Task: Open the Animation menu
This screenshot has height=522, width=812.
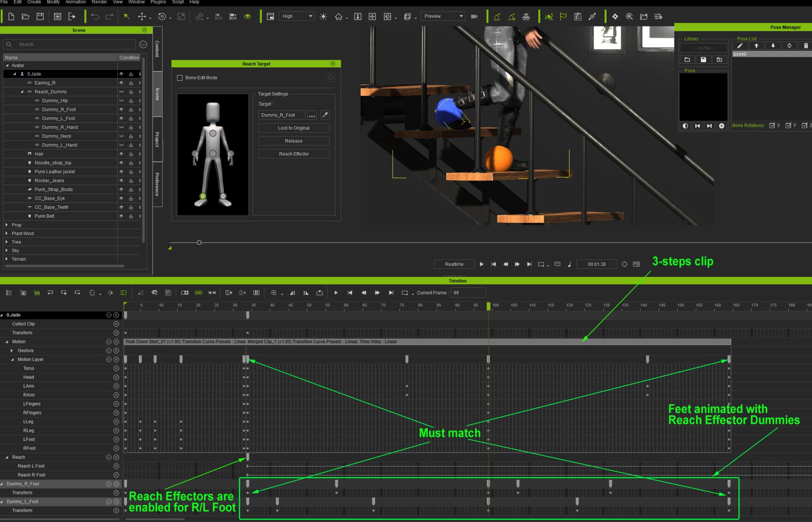Action: (76, 2)
